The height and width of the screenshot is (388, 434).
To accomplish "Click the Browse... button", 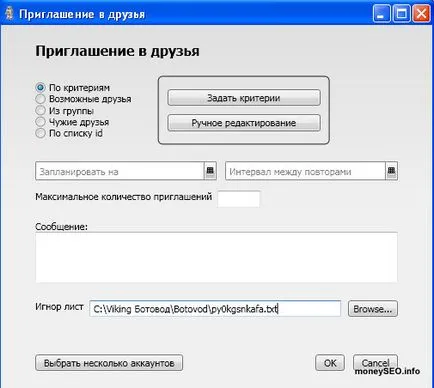I will point(373,309).
